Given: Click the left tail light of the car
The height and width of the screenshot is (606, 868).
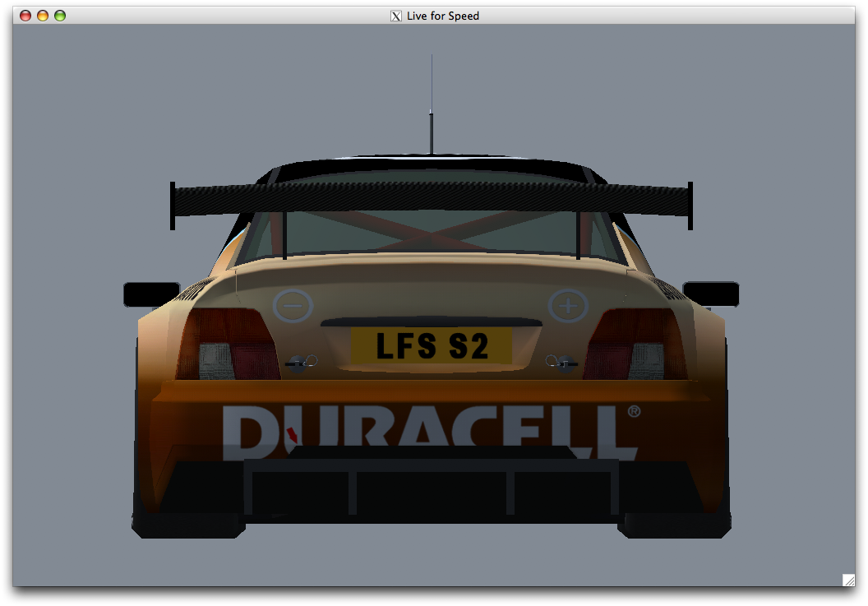Looking at the screenshot, I should point(228,344).
